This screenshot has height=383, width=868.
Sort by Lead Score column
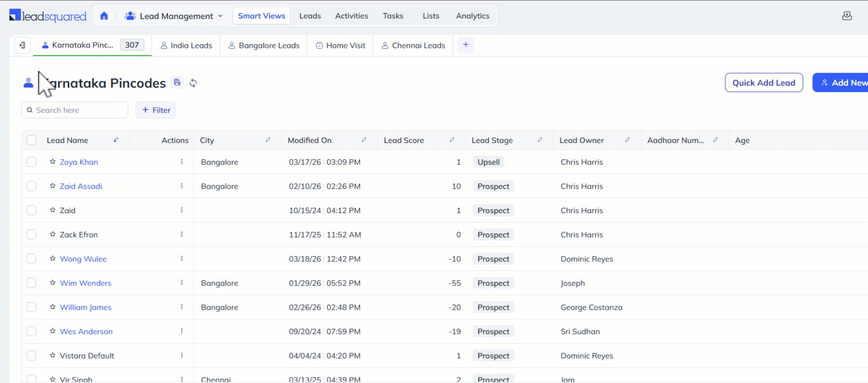coord(452,140)
